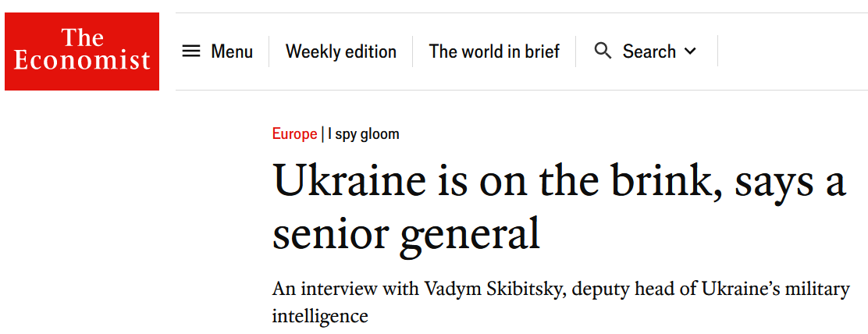Open the Weekly edition page
Image resolution: width=868 pixels, height=334 pixels.
[x=341, y=52]
